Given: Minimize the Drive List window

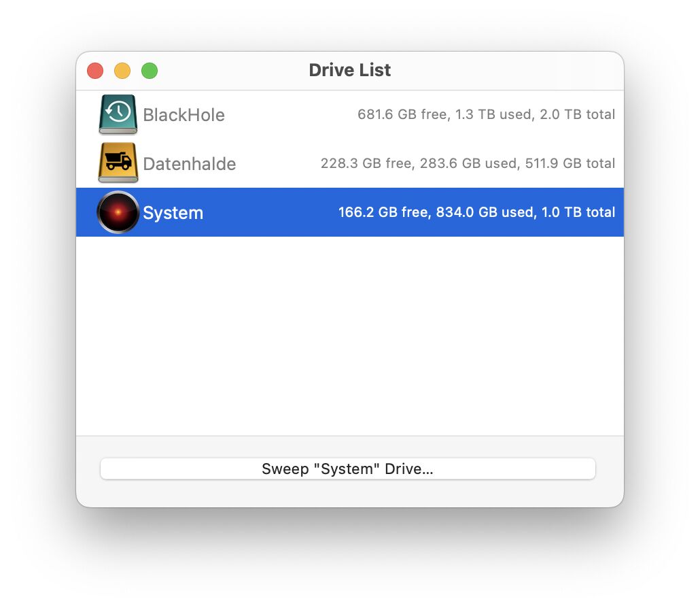Looking at the screenshot, I should (122, 71).
